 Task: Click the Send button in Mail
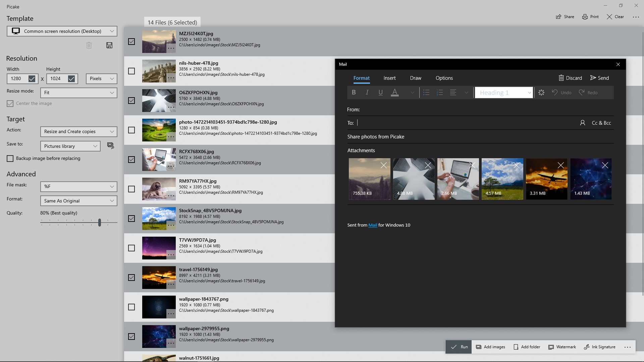[x=599, y=78]
